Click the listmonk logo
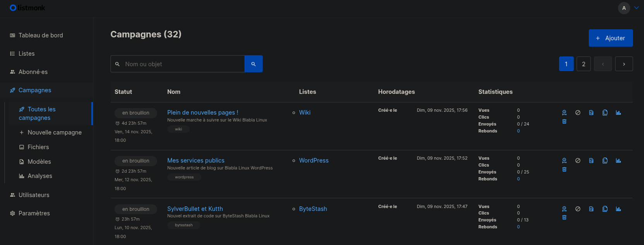644x245 pixels. (x=27, y=8)
